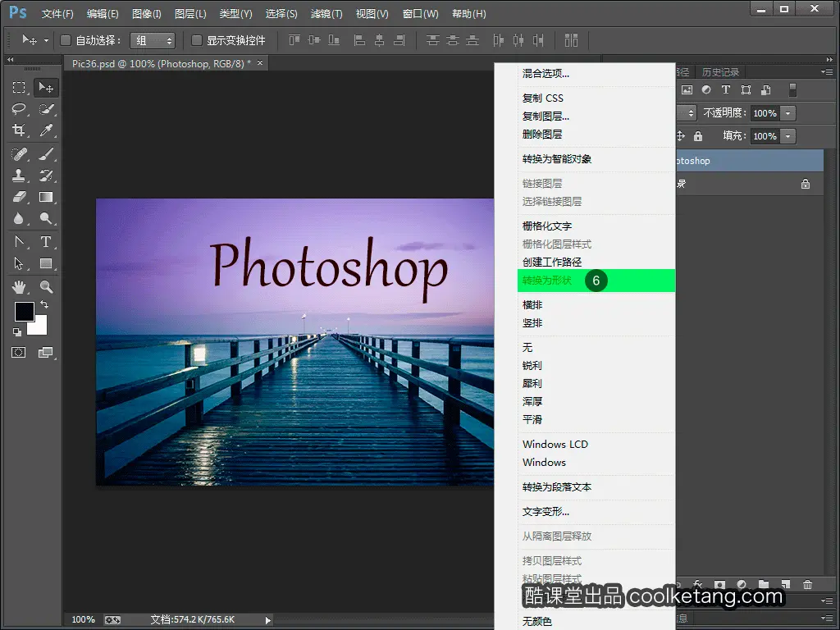Enable the 显示变换控件 checkbox
Viewport: 840px width, 630px height.
197,40
